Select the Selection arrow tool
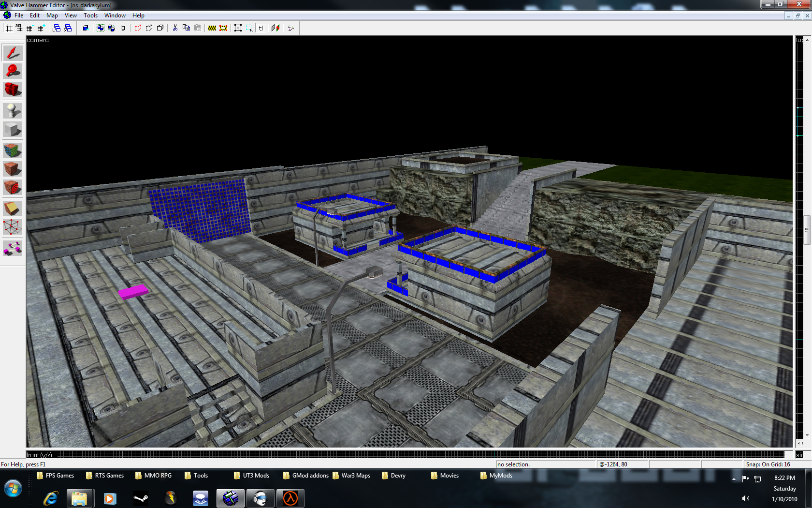 tap(13, 53)
